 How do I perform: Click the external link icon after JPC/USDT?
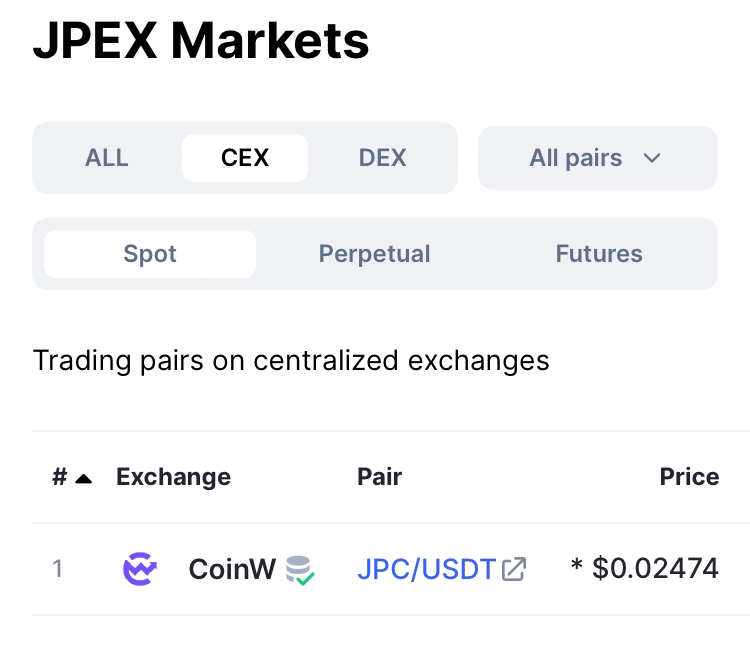point(514,569)
